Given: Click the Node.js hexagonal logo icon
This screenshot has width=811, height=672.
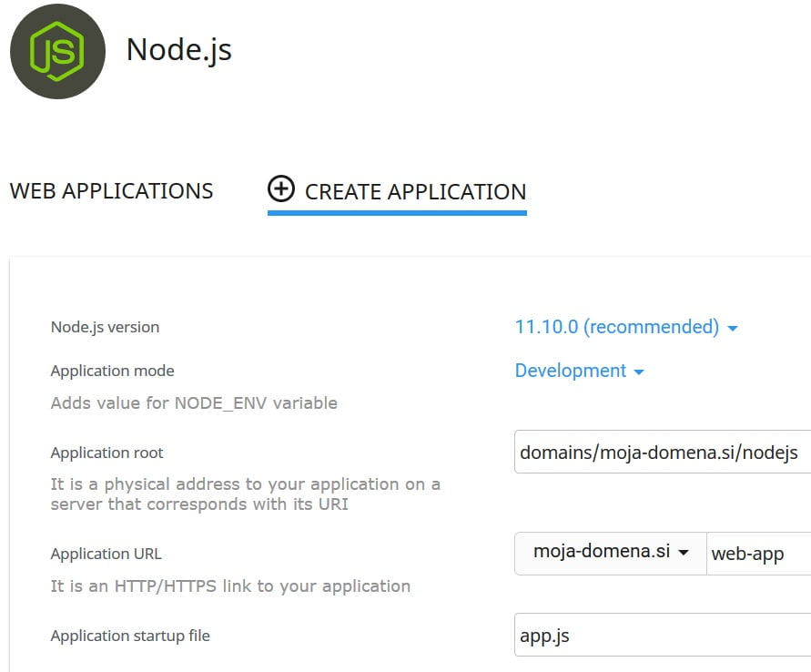Looking at the screenshot, I should (x=56, y=52).
